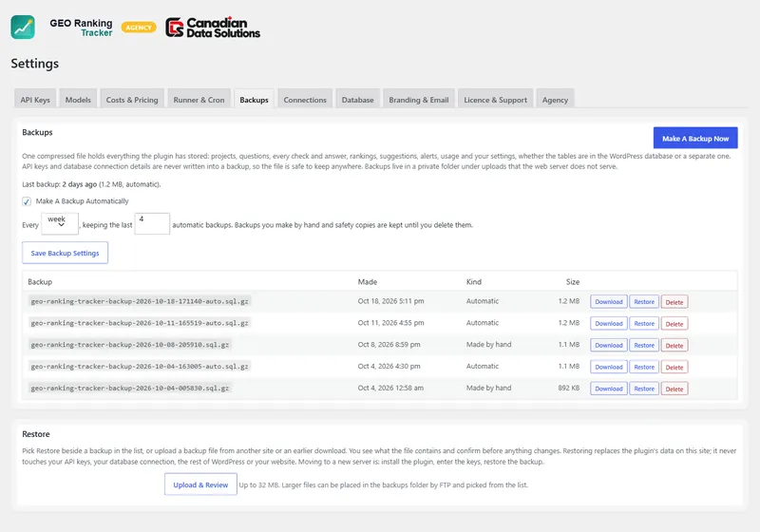Switch to the Database tab

[x=358, y=100]
